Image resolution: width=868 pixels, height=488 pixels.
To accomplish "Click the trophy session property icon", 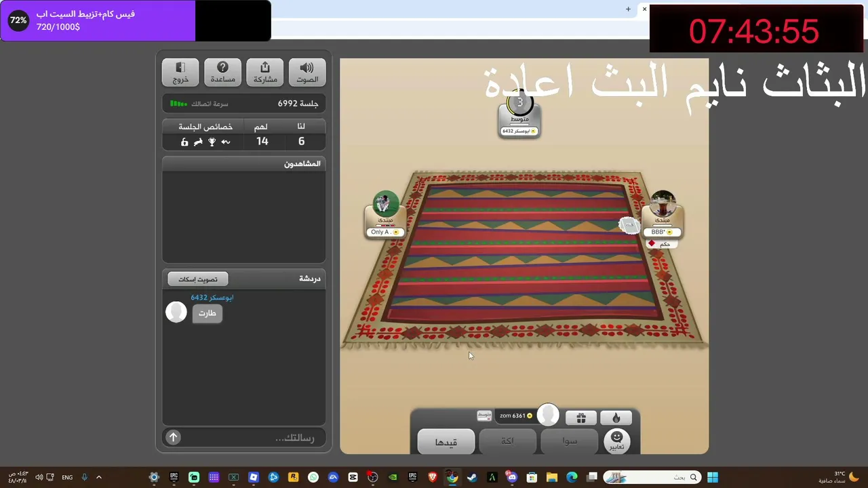I will (212, 142).
